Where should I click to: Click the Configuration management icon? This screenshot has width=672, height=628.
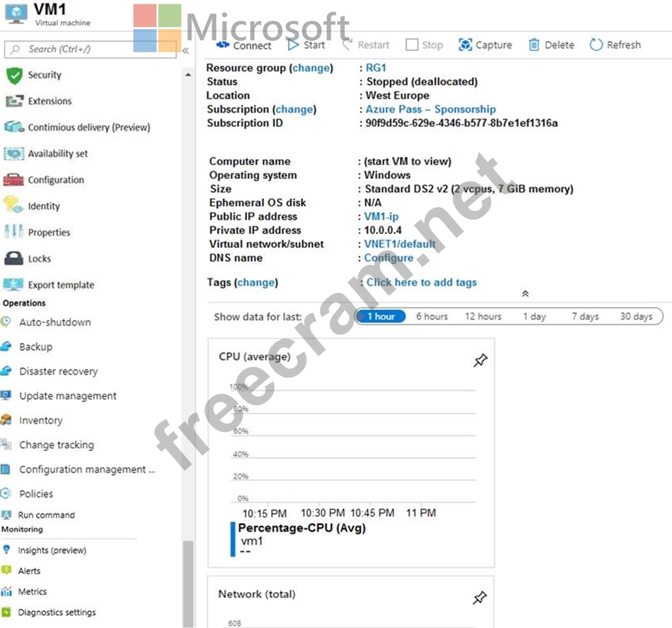(x=6, y=469)
